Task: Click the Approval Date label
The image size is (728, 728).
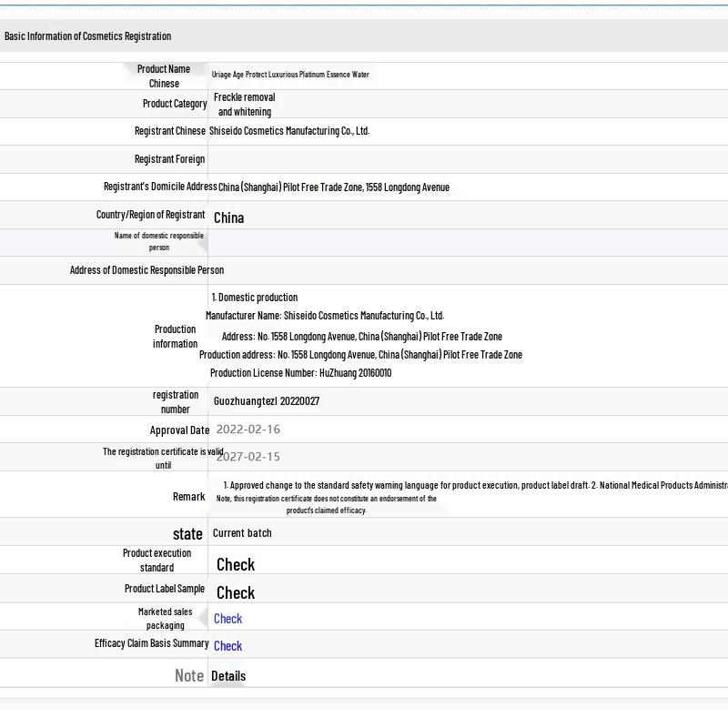Action: [x=179, y=430]
